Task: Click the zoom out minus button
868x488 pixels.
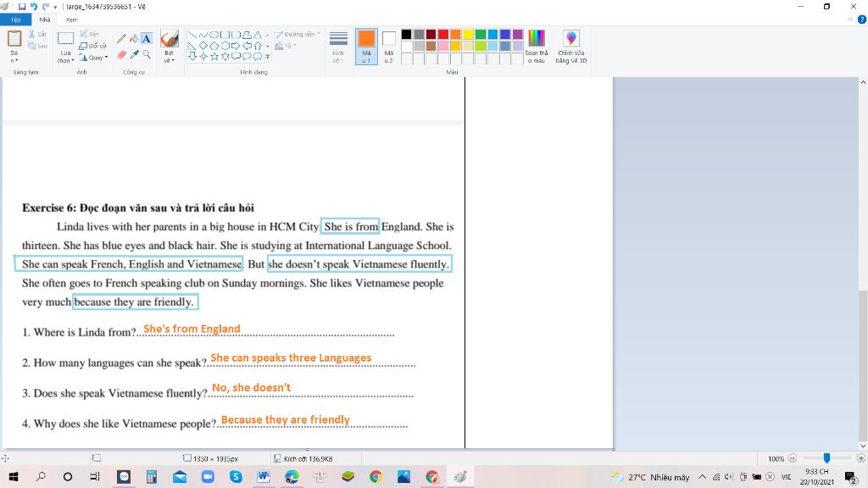Action: [x=793, y=458]
